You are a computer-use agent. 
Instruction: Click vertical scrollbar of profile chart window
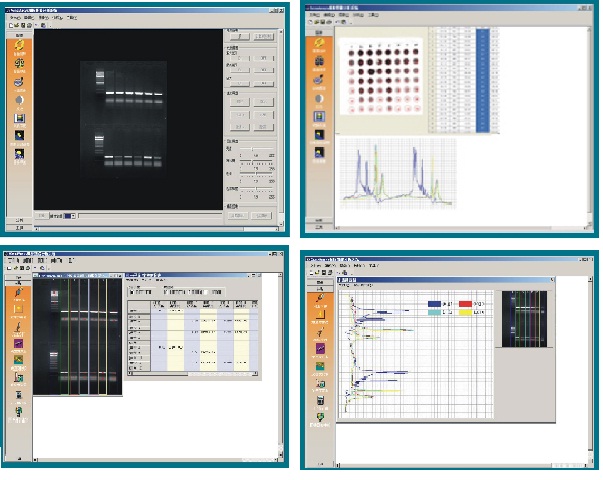[x=591, y=368]
